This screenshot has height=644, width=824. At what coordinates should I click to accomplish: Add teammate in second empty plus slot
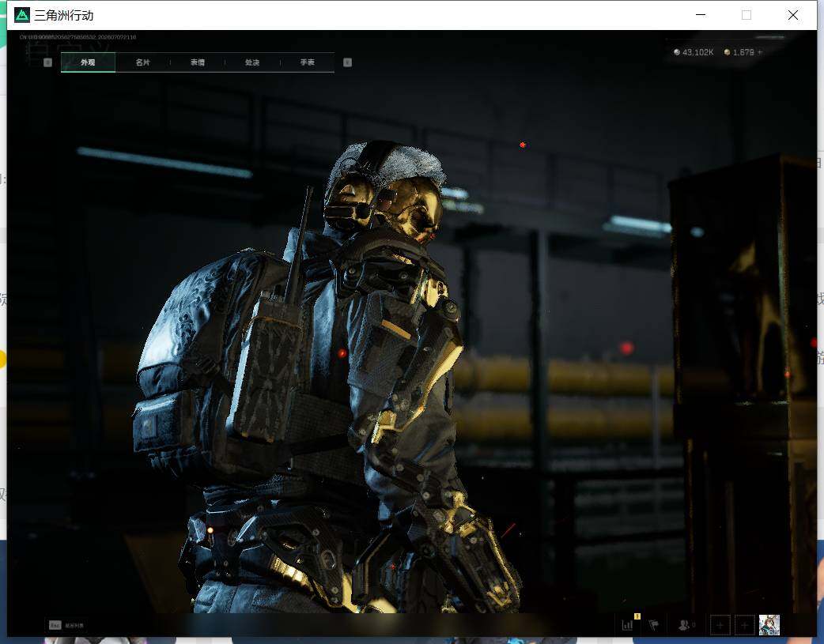click(x=745, y=625)
